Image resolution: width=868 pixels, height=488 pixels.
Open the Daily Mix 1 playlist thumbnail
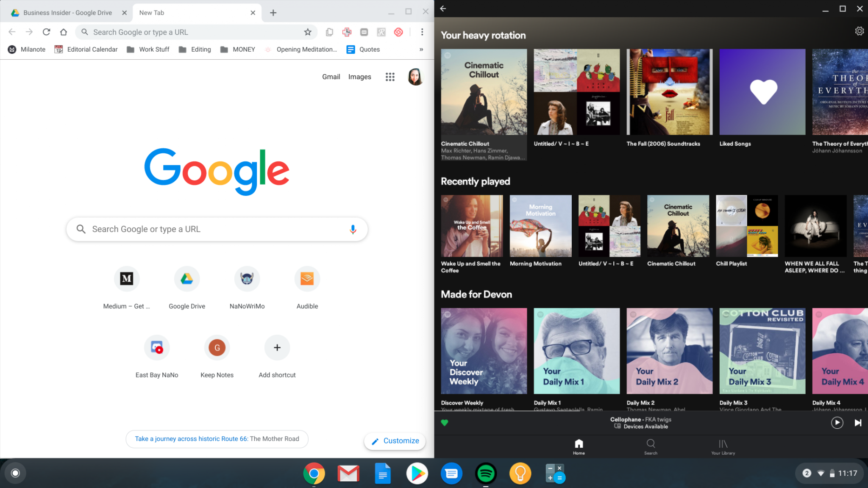coord(576,352)
